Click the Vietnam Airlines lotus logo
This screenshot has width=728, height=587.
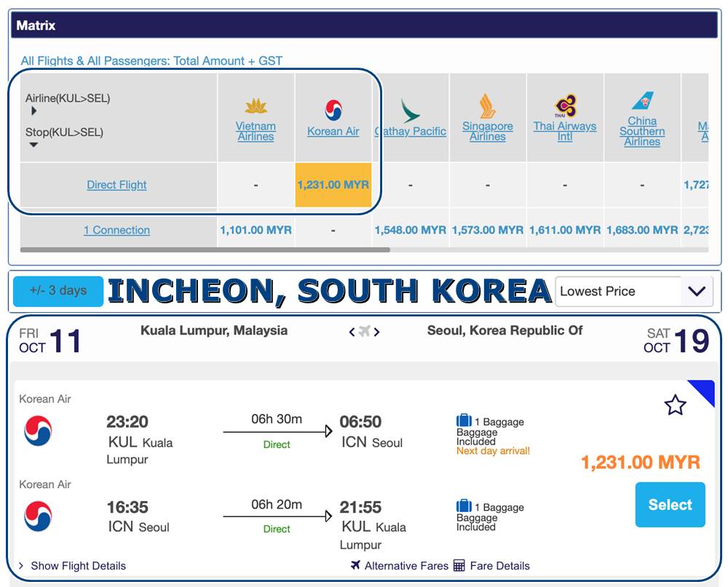click(256, 106)
